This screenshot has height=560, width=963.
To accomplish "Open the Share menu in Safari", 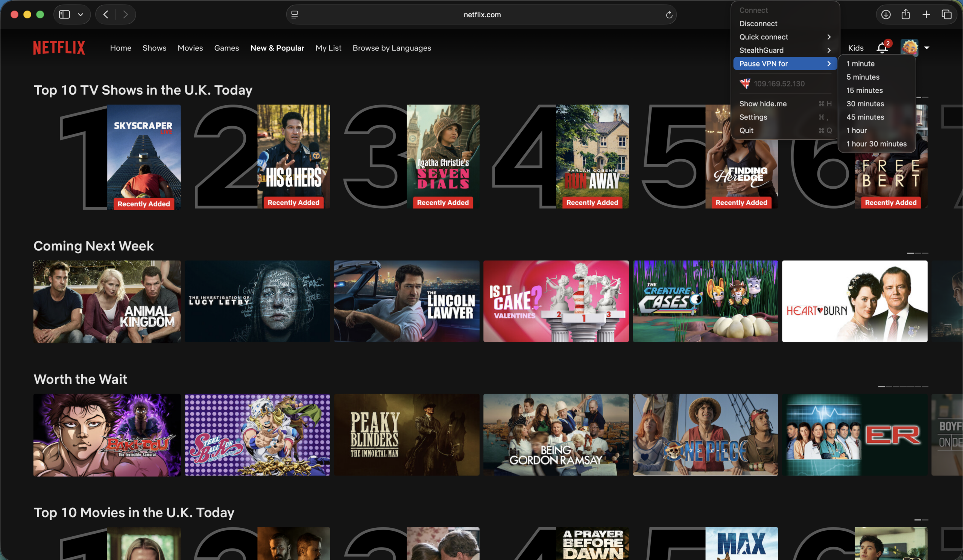I will click(x=906, y=15).
